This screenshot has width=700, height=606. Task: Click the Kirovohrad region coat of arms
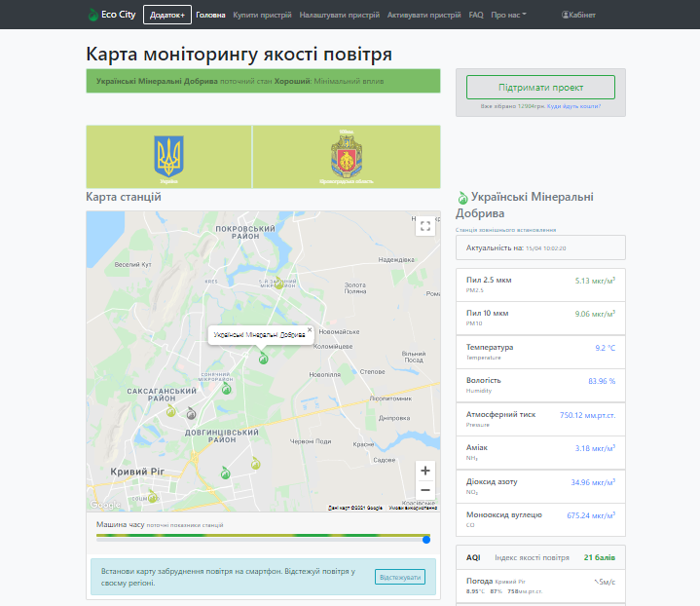346,156
